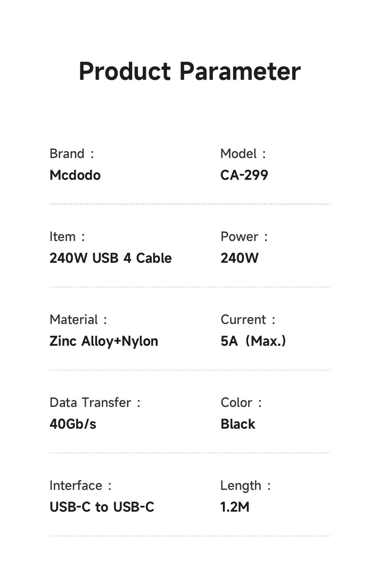This screenshot has width=381, height=588.
Task: Select the Zinc Alloy+Nylon text
Action: (104, 341)
